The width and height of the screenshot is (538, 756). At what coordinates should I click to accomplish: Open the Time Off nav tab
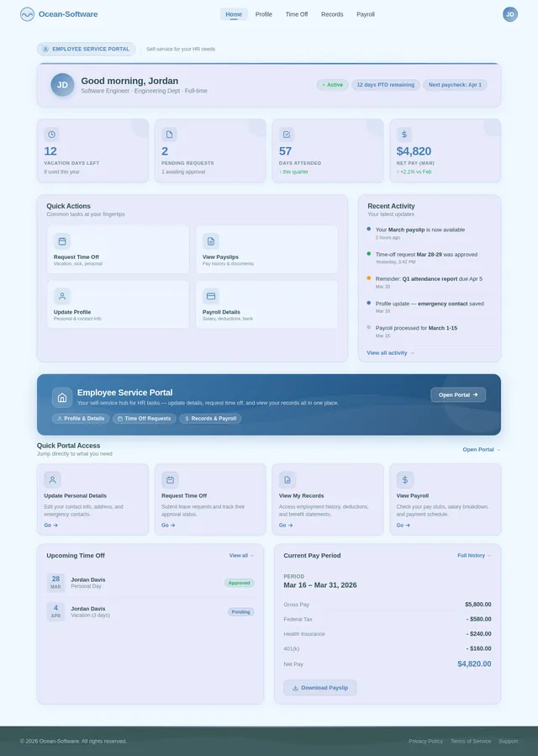pos(297,14)
